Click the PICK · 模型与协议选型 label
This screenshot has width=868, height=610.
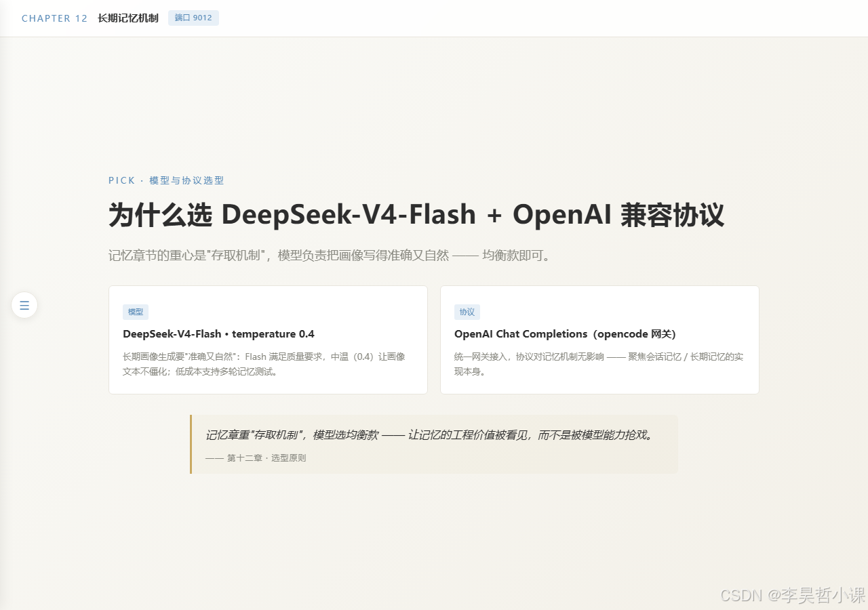pyautogui.click(x=166, y=180)
